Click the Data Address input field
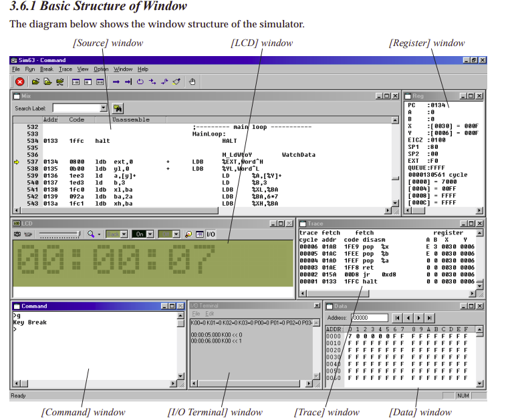Image resolution: width=510 pixels, height=420 pixels. tap(370, 318)
